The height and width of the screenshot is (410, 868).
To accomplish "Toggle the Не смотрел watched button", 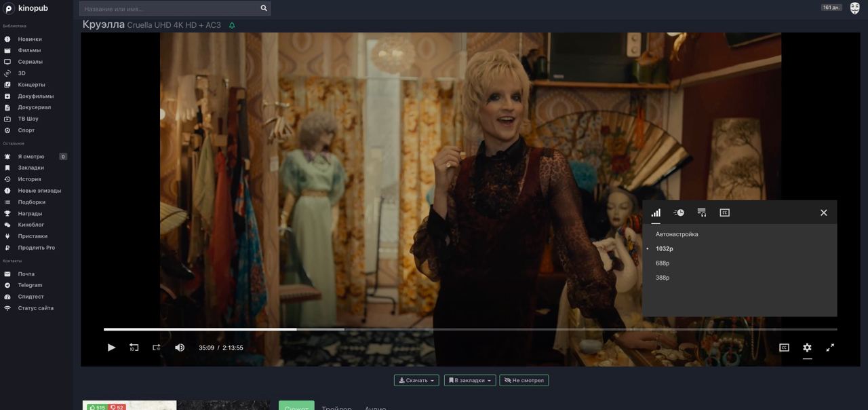I will pos(524,380).
